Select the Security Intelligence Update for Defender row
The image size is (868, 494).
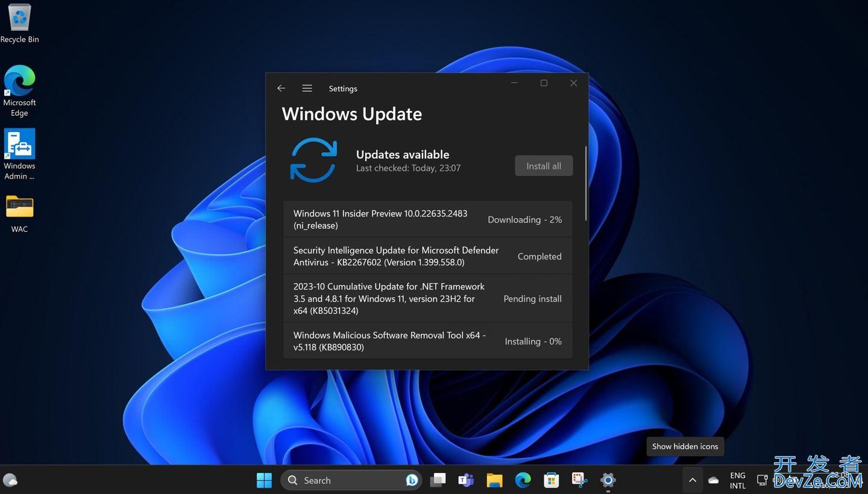point(427,256)
